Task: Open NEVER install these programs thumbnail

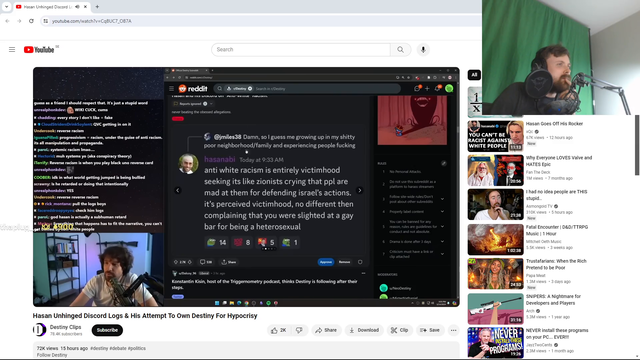Action: tap(496, 343)
